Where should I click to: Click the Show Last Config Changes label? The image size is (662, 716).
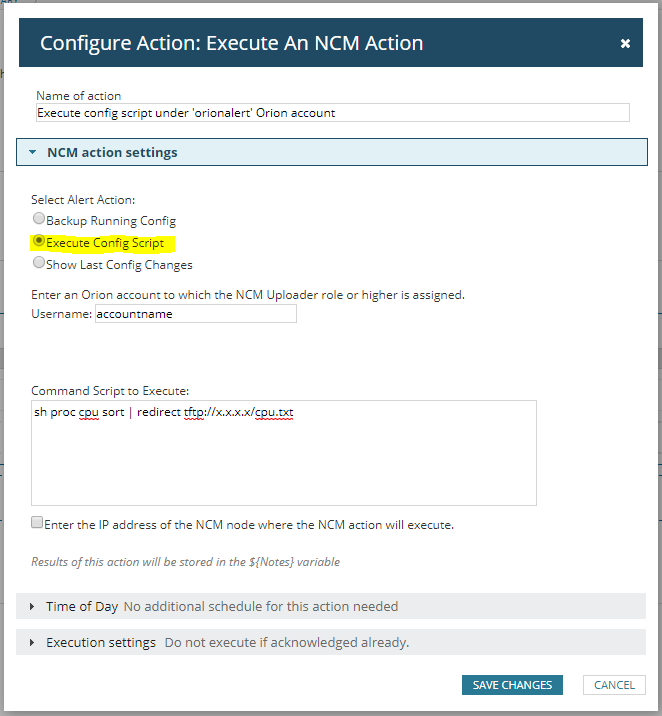click(119, 265)
